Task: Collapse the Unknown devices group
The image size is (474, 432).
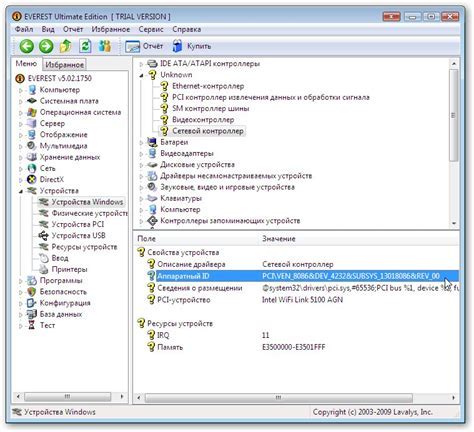Action: pos(141,75)
